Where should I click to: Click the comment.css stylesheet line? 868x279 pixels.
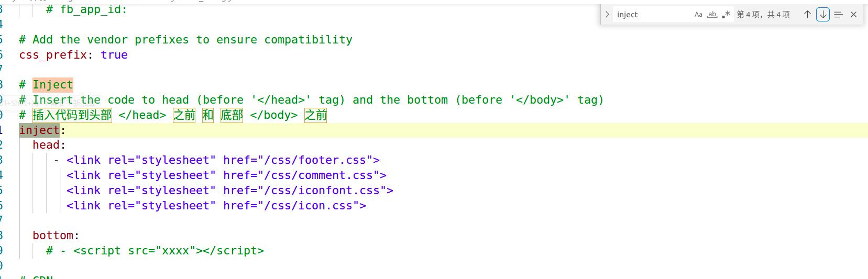[226, 175]
